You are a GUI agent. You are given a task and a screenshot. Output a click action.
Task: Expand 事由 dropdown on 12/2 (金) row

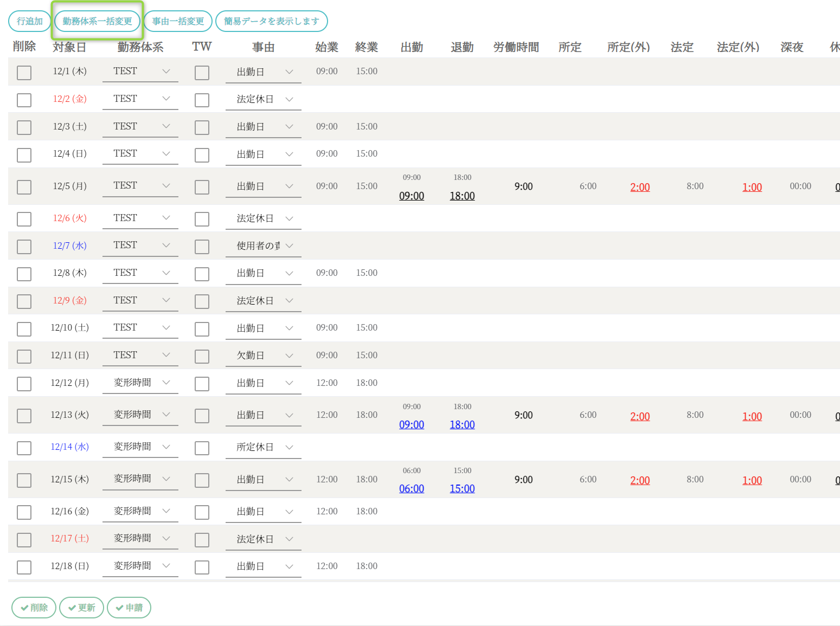click(264, 99)
